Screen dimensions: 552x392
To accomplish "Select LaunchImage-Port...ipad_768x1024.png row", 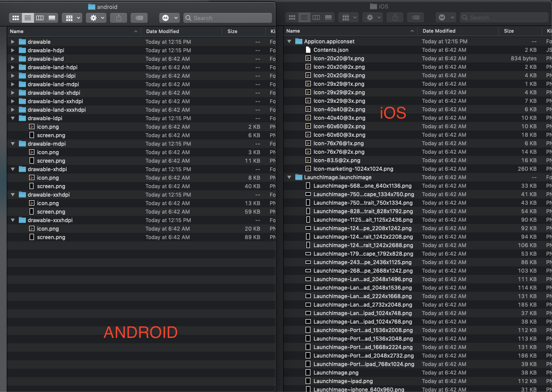I will point(417,364).
